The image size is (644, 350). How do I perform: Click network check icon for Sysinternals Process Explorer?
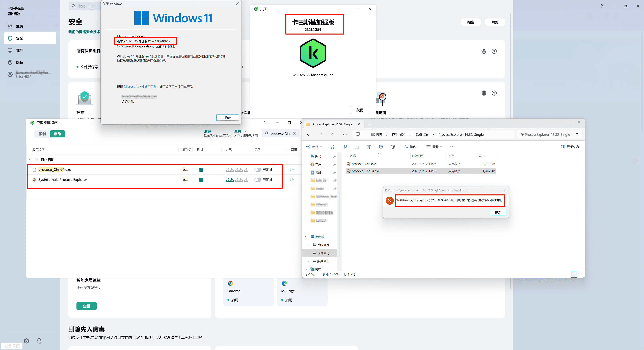tap(291, 180)
